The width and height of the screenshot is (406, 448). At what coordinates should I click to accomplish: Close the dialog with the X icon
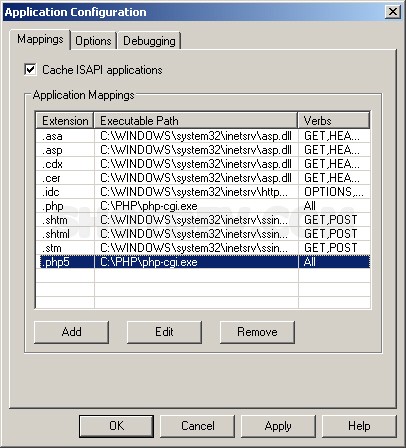coord(393,12)
